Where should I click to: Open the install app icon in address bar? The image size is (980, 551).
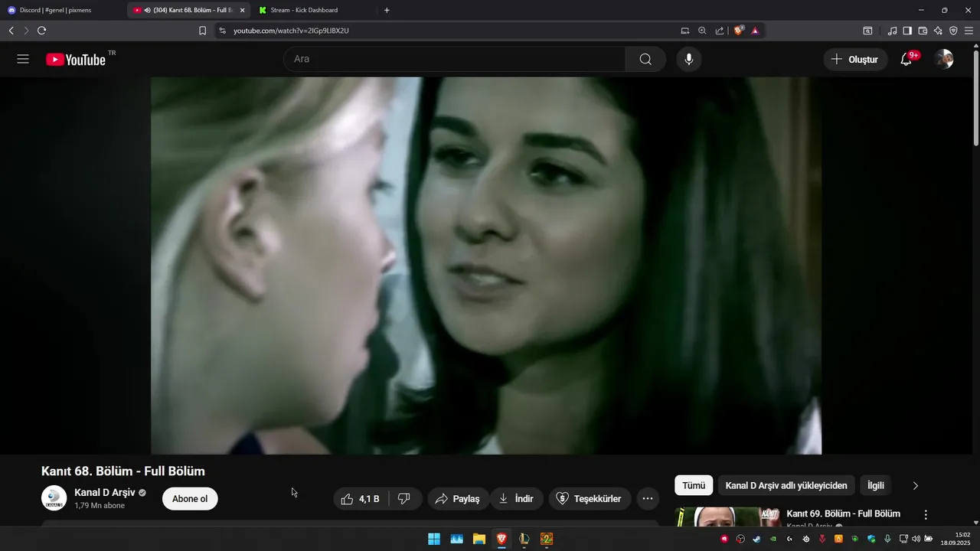[x=685, y=31]
